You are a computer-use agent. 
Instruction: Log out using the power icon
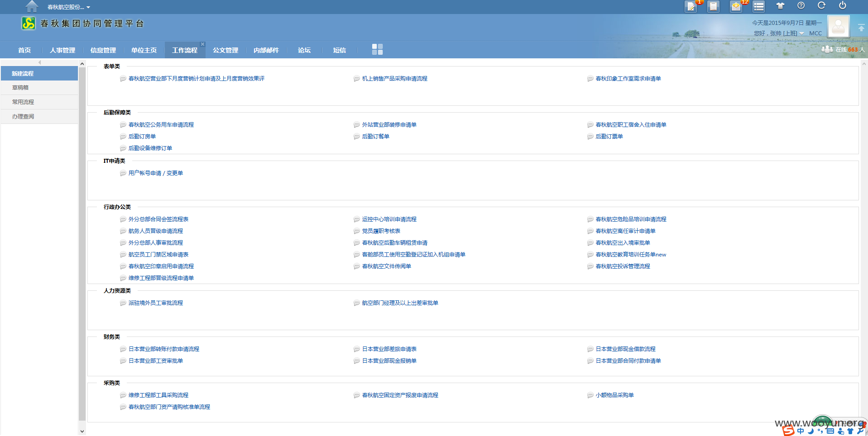tap(843, 5)
